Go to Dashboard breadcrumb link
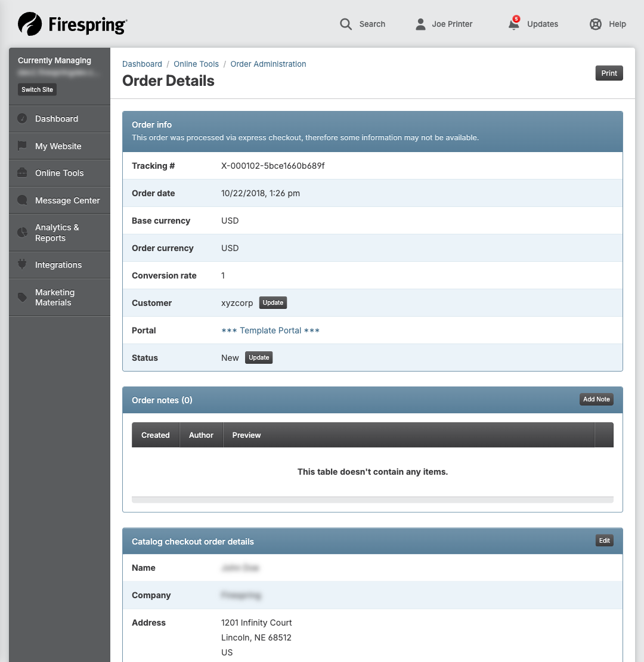Screen dimensions: 644x662 tap(143, 64)
